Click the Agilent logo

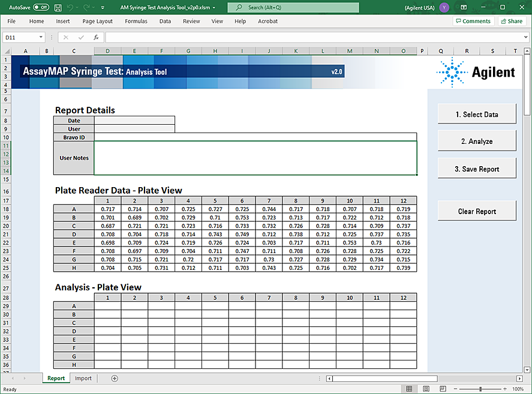476,72
